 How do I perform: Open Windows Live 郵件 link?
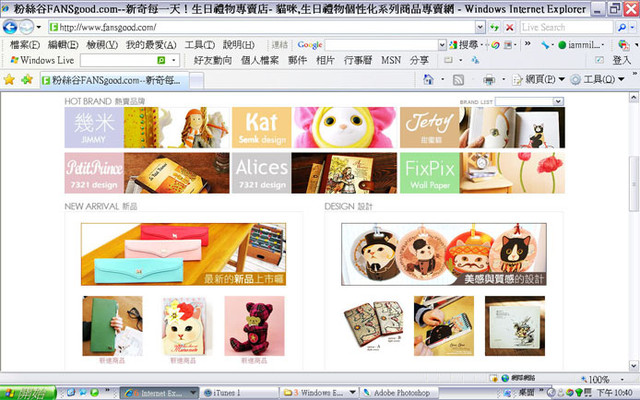click(297, 60)
